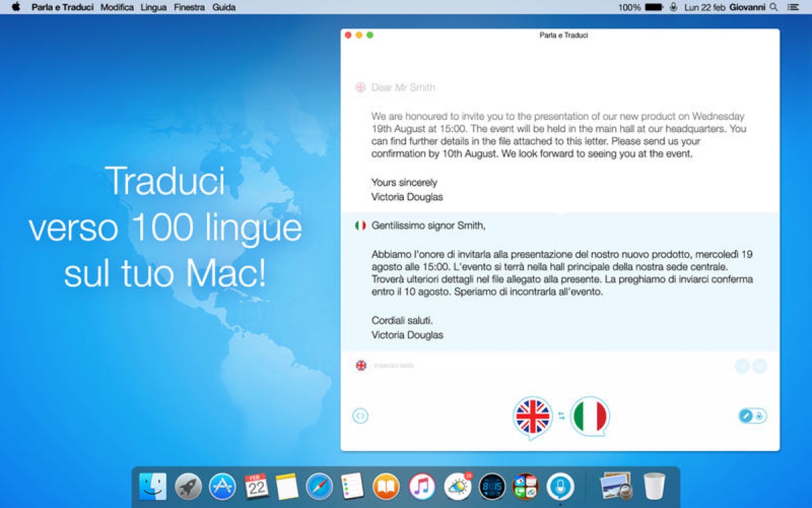Click the 'Victoria Douglas' signature in the English text
This screenshot has width=812, height=508.
coord(407,196)
